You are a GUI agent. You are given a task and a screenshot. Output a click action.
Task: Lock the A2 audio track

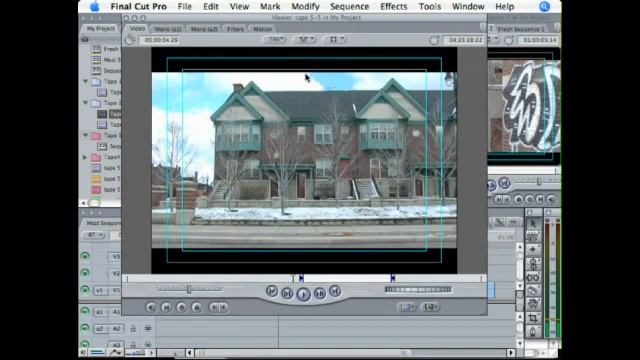click(x=133, y=328)
